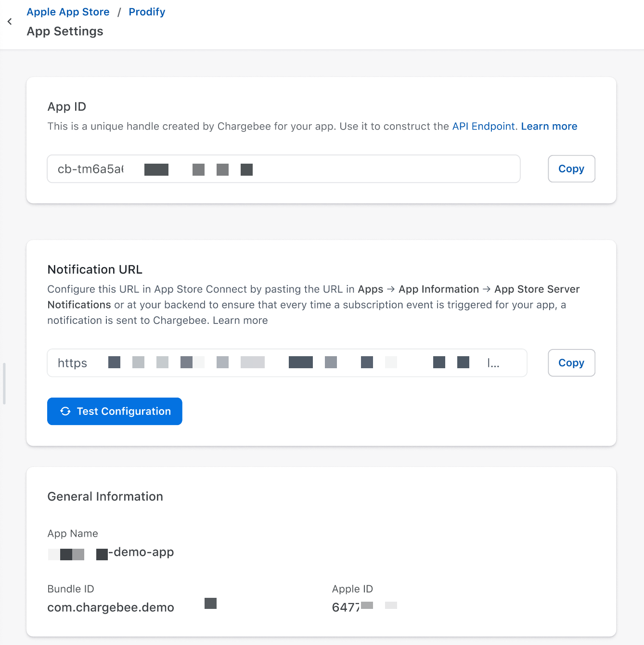Image resolution: width=644 pixels, height=645 pixels.
Task: Click the com.chargebee.demo Bundle ID value
Action: (x=111, y=607)
